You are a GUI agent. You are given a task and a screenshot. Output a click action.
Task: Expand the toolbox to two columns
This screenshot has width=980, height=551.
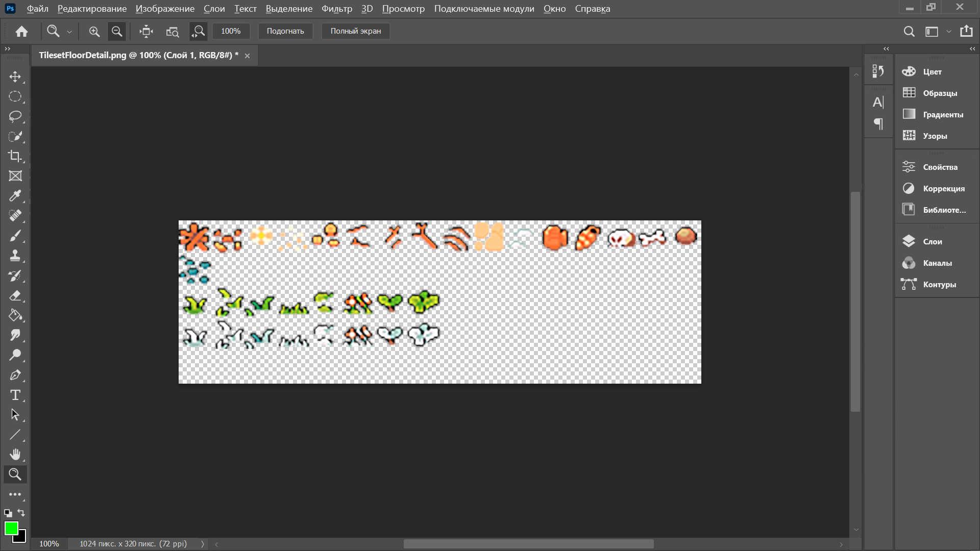(7, 48)
